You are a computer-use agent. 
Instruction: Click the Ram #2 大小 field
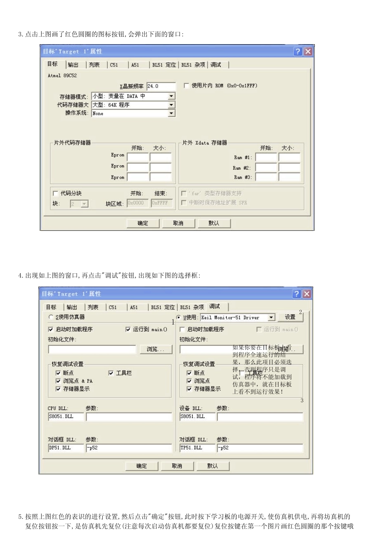(289, 167)
